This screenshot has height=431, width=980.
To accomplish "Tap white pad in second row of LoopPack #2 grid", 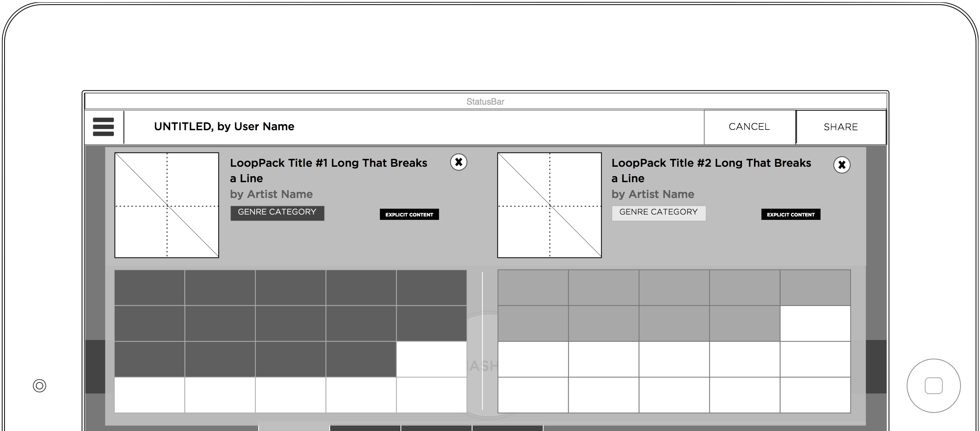I will click(x=815, y=323).
